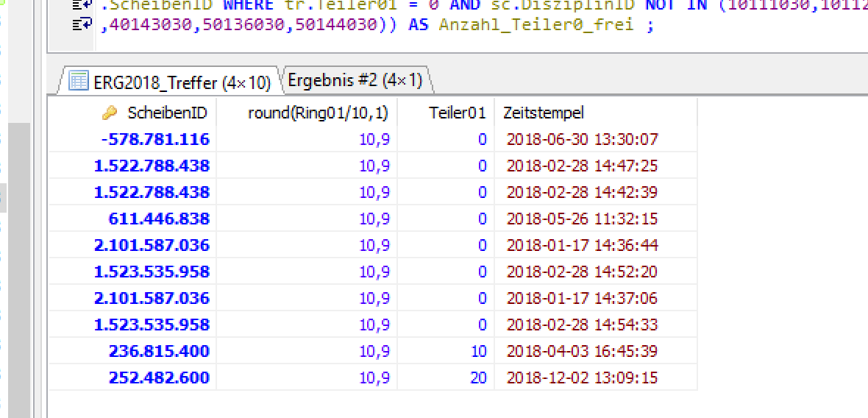Select the ScheibenID cell 252.482.600
This screenshot has height=418, width=868.
point(158,378)
